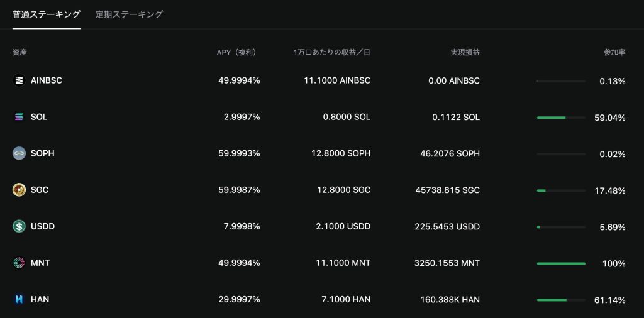Click the AINBSC token icon
This screenshot has height=318, width=644.
pyautogui.click(x=19, y=80)
